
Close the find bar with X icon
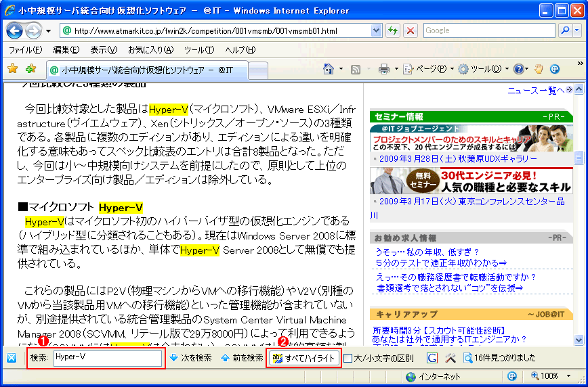(x=12, y=358)
